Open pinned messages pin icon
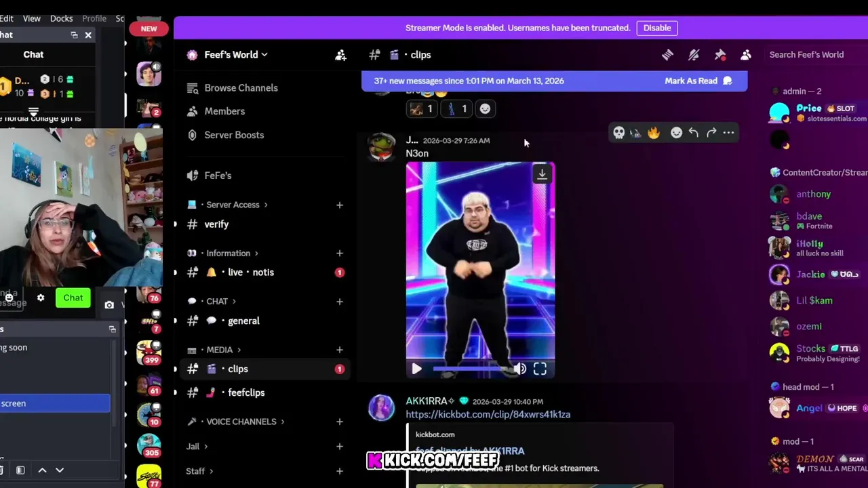868x488 pixels. (719, 55)
